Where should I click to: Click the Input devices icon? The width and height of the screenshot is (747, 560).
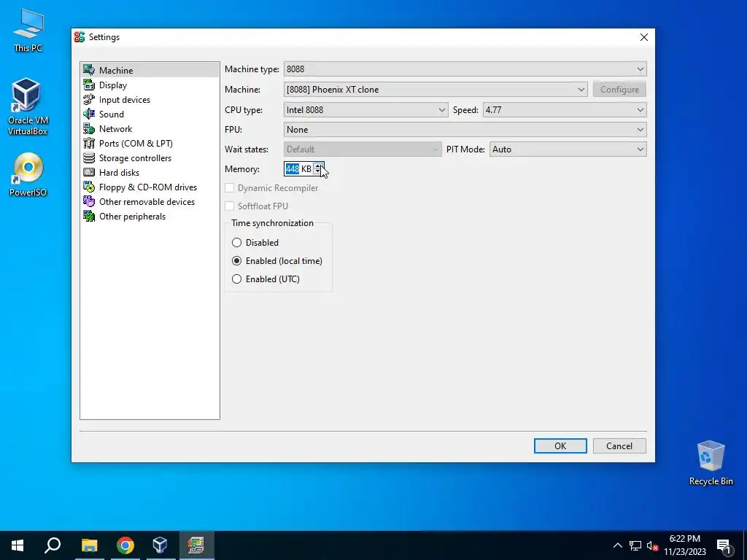[x=89, y=99]
